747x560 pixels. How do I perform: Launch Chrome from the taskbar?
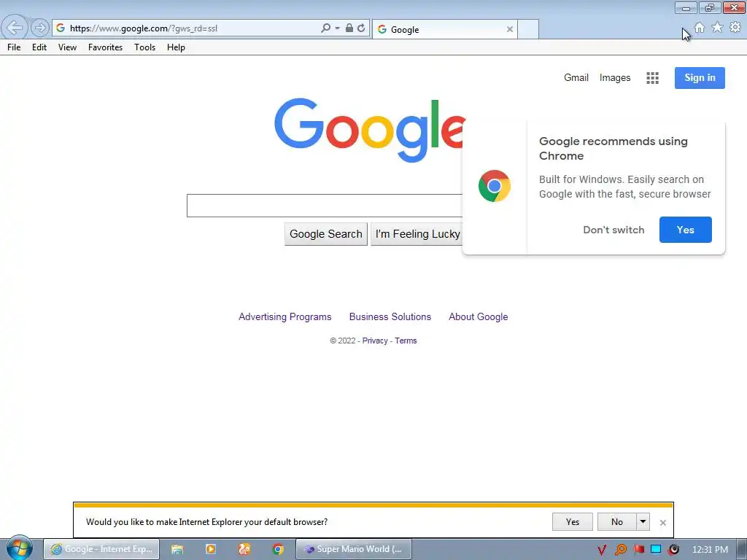[x=278, y=549]
